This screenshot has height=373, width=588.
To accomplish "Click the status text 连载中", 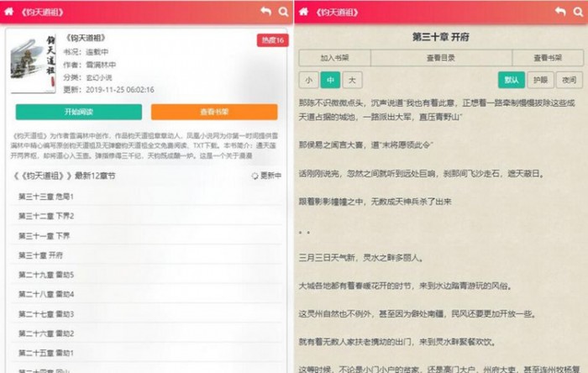I will (x=97, y=52).
